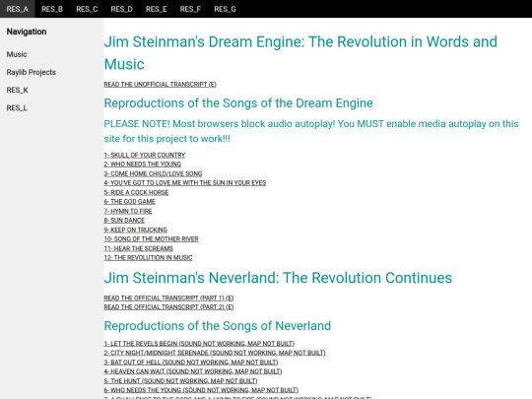Open 4- You've Got to Love Me link
The image size is (532, 399).
pyautogui.click(x=185, y=183)
